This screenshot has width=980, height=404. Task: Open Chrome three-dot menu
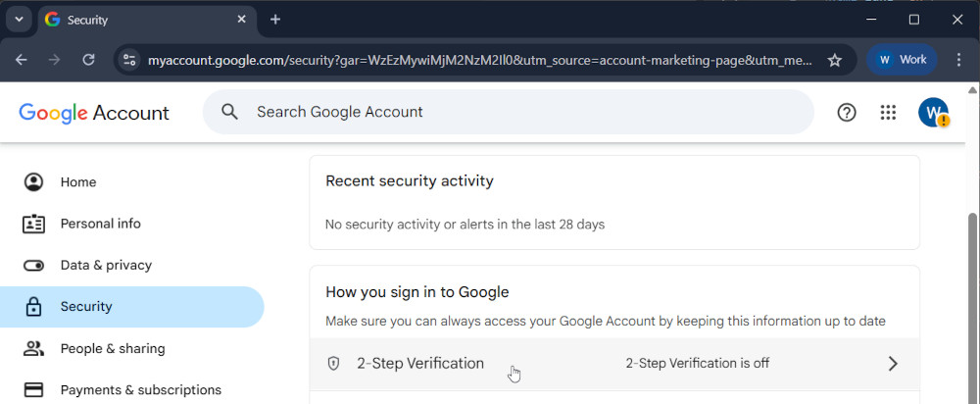[x=958, y=60]
